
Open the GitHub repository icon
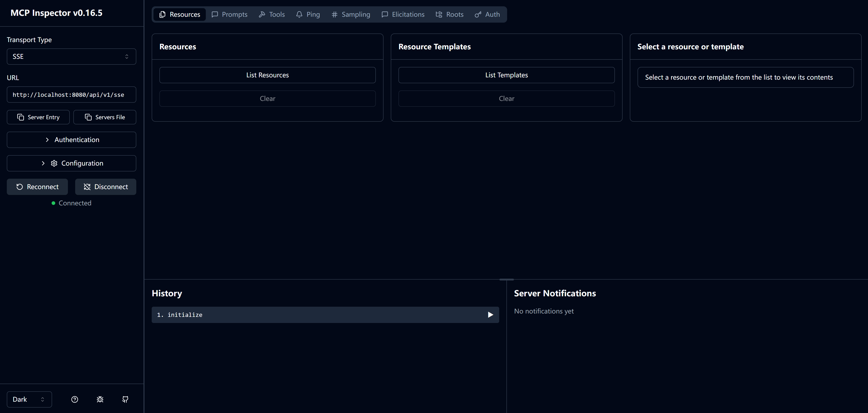coord(125,399)
